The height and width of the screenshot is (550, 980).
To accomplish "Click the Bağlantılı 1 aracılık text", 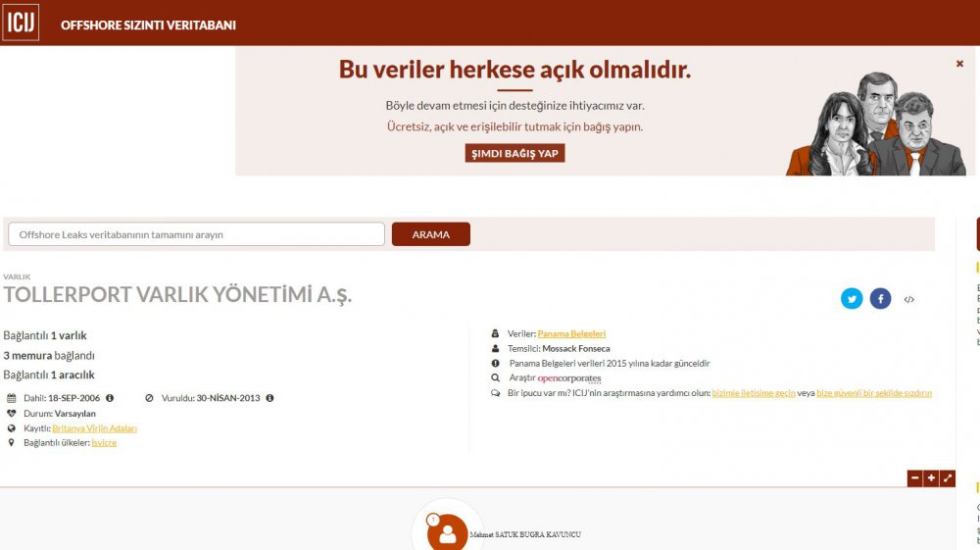I will [x=49, y=375].
